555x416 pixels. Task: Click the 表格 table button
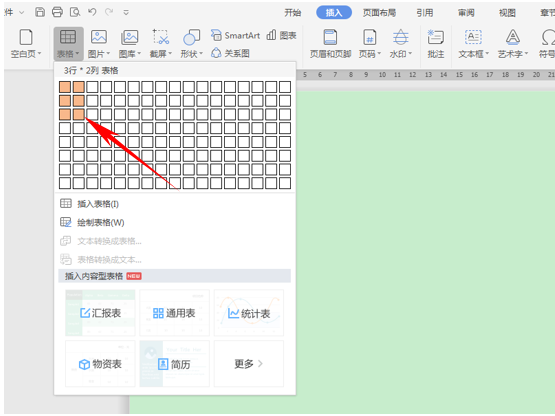click(x=68, y=44)
